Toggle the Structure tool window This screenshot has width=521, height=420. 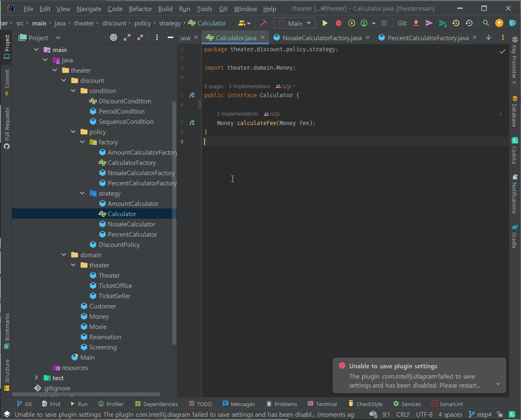(7, 374)
